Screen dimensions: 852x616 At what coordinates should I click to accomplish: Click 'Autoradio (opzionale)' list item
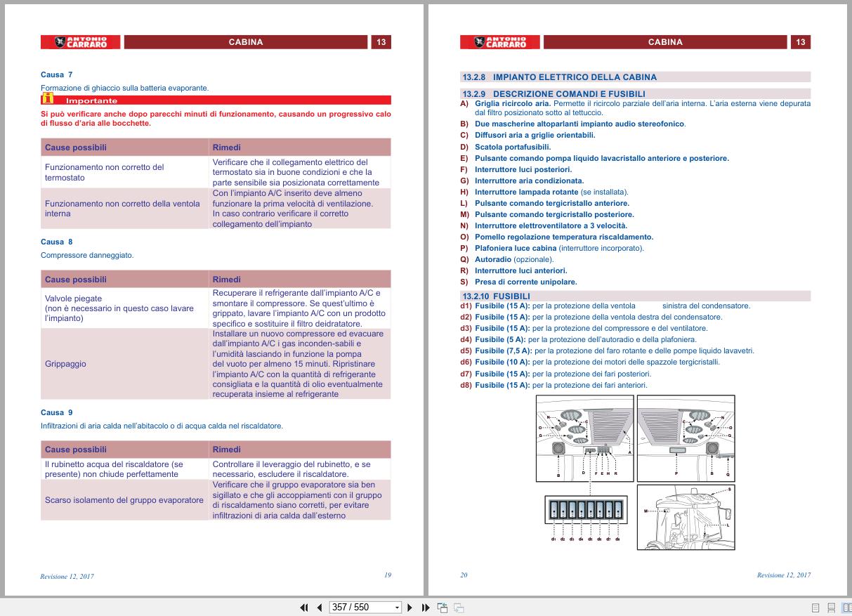[x=514, y=259]
